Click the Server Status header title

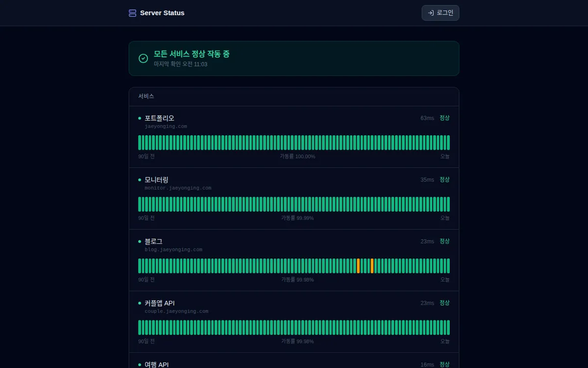(x=162, y=13)
